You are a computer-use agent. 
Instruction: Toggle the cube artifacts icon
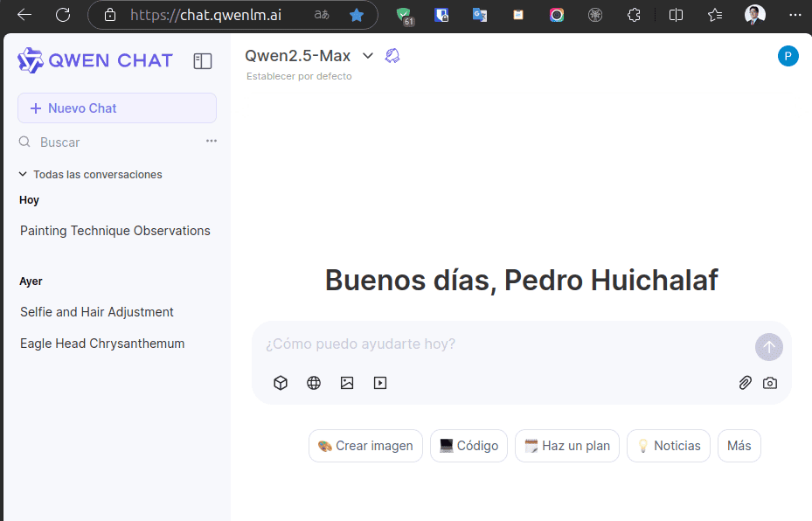(x=281, y=383)
